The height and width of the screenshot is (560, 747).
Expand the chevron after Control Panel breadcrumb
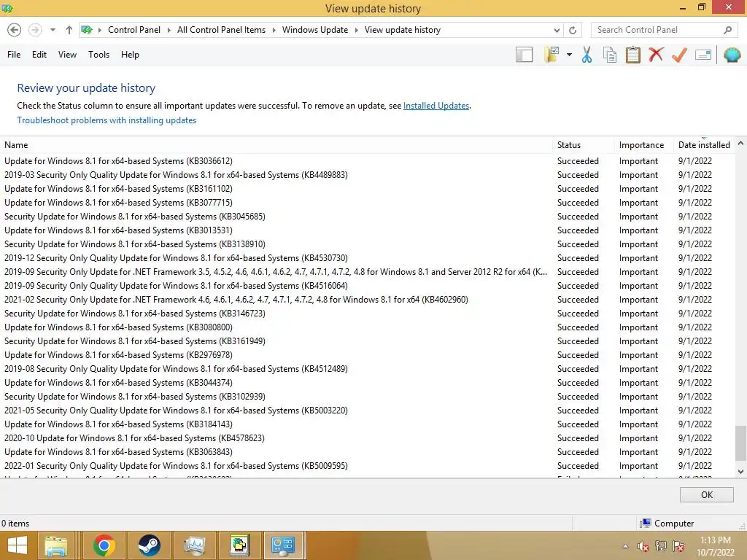coord(169,30)
